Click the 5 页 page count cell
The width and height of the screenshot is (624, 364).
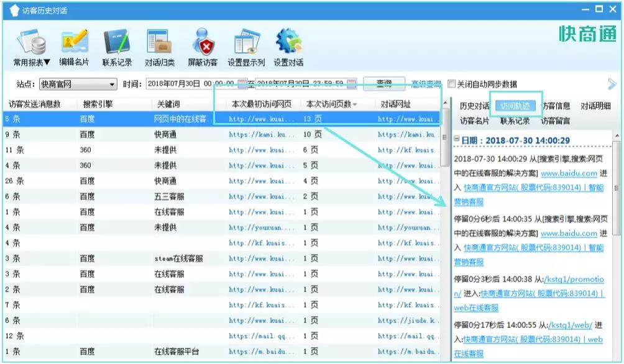311,165
